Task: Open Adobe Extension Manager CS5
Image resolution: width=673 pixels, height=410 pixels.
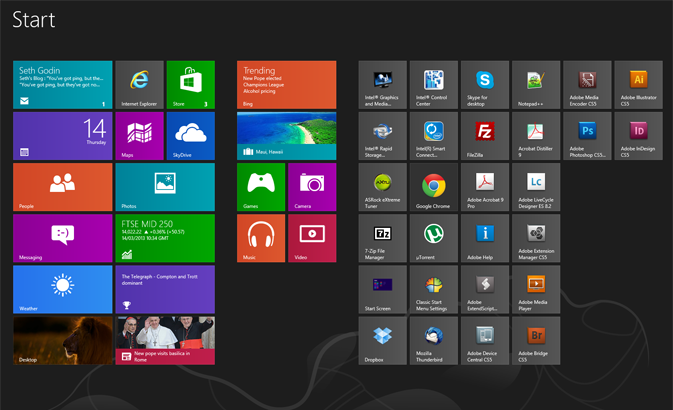Action: click(x=536, y=238)
